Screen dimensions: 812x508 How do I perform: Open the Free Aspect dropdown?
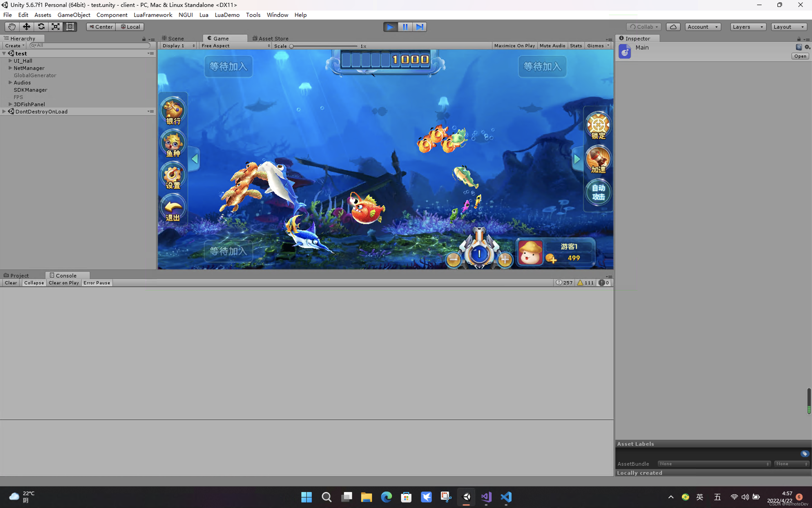[236, 46]
